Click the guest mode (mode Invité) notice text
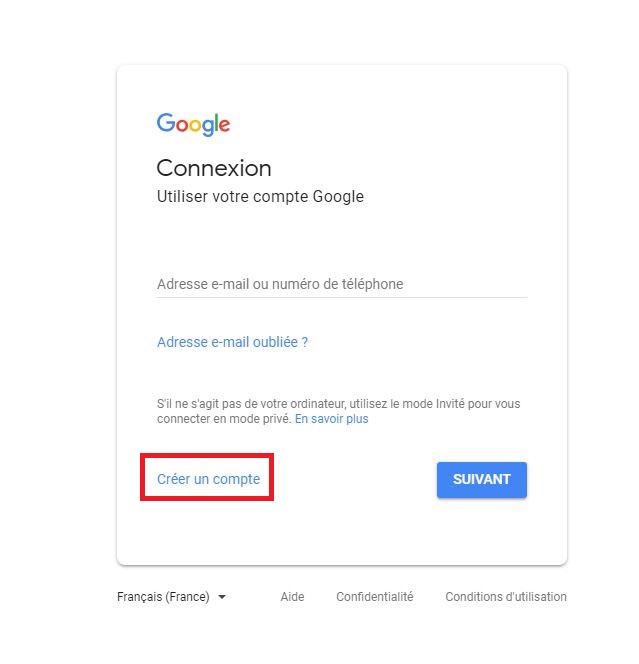The width and height of the screenshot is (639, 664). (338, 404)
